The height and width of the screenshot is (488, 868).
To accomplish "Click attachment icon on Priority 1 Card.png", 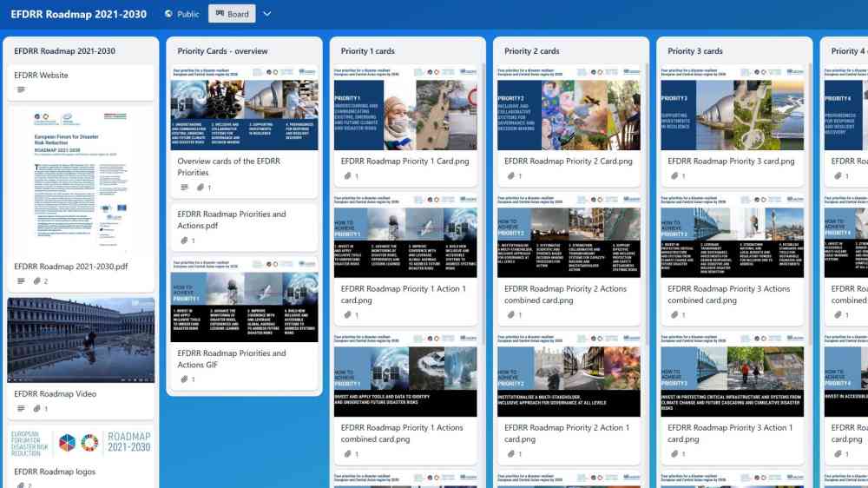I will click(x=348, y=176).
